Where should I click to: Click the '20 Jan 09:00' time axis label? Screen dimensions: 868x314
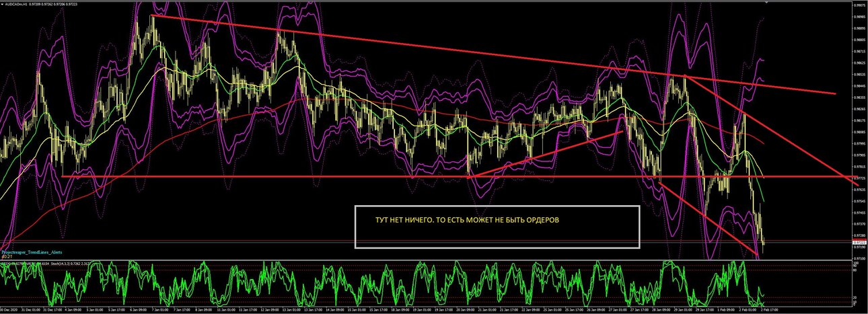click(x=465, y=309)
